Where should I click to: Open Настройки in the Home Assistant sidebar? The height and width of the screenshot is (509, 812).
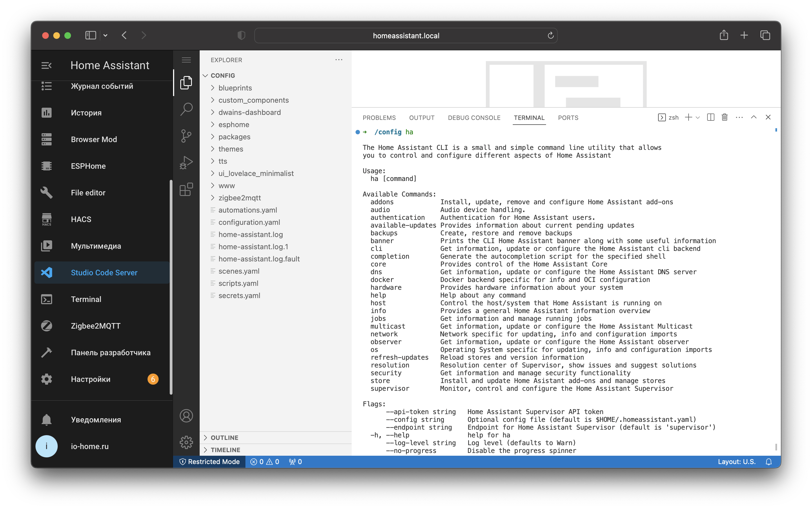90,379
